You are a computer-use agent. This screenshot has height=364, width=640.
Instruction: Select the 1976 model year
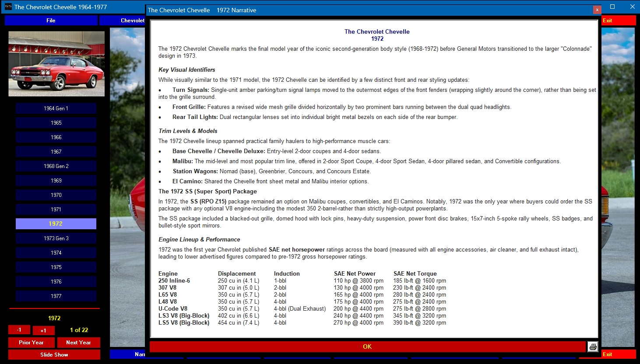click(56, 282)
